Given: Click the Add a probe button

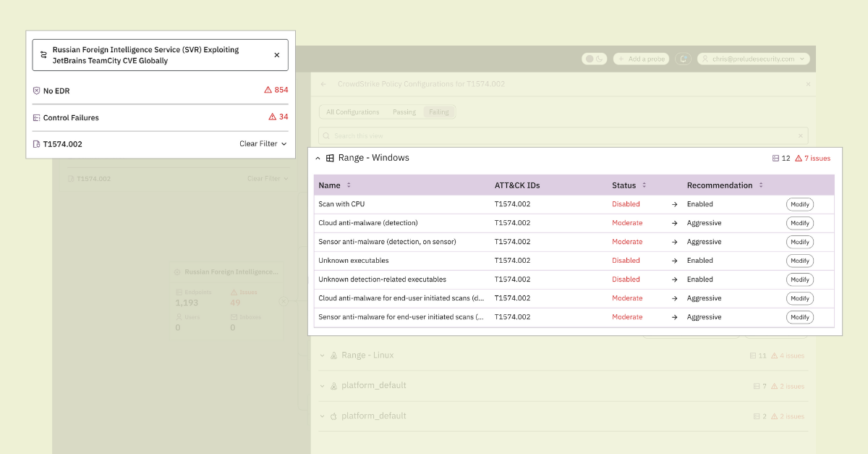Looking at the screenshot, I should point(641,59).
